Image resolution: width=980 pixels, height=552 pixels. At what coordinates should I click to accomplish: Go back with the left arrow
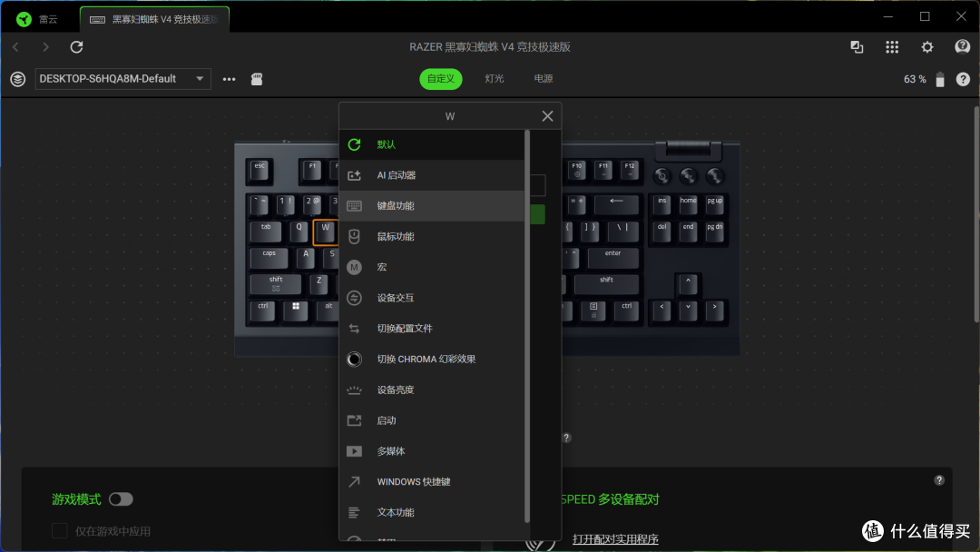point(16,47)
